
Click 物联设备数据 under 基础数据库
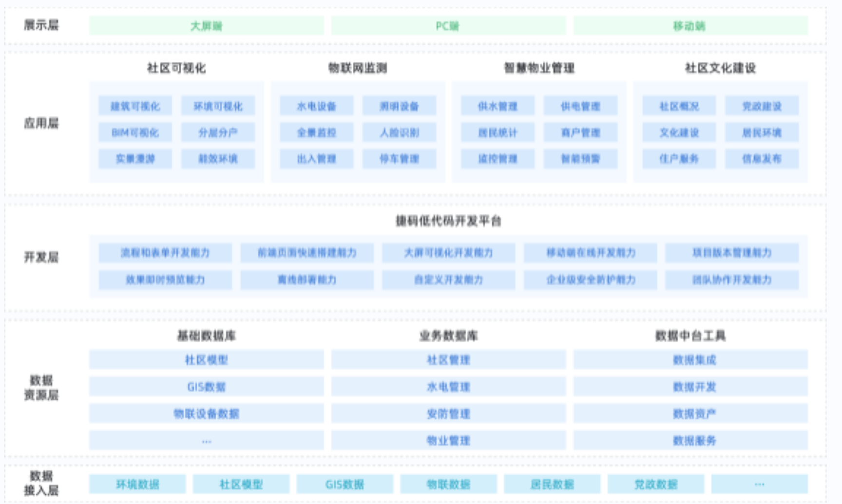tap(206, 414)
